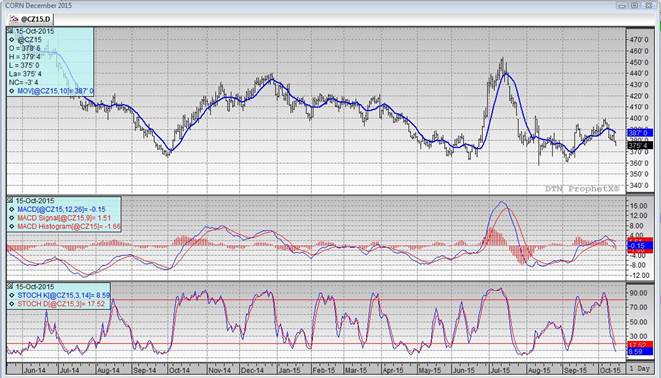The image size is (661, 378).
Task: Click the Jul-15 date axis label
Action: click(x=500, y=370)
